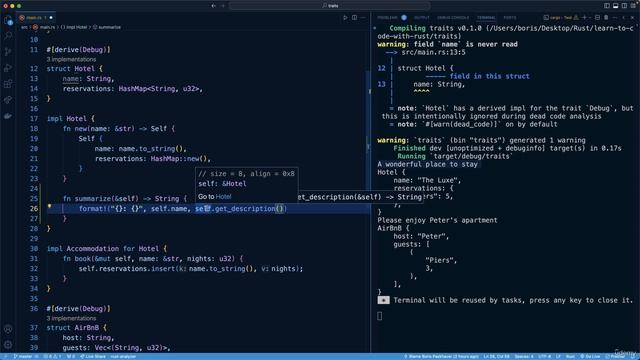Kill the terminal with the trash icon

[x=606, y=18]
